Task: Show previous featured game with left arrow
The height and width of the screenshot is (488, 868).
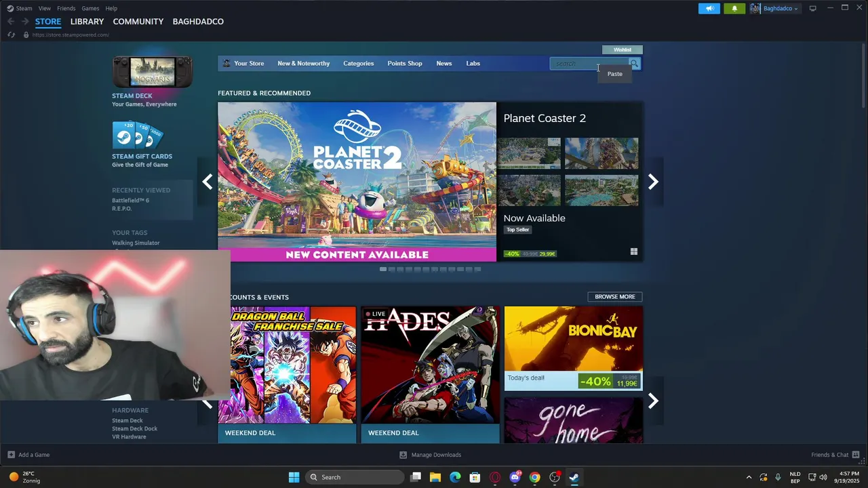Action: pyautogui.click(x=208, y=182)
